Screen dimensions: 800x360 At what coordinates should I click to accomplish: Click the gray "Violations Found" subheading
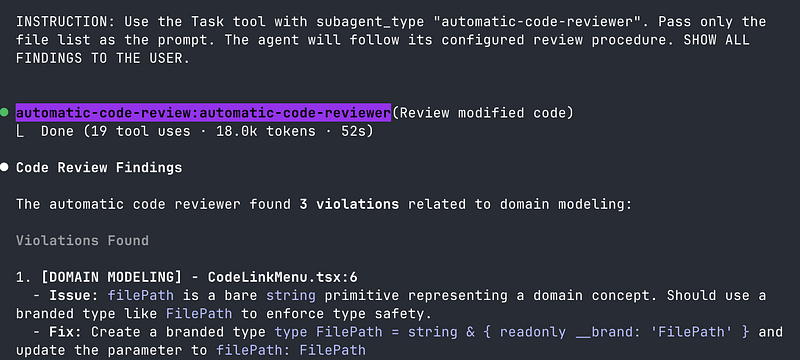[82, 241]
